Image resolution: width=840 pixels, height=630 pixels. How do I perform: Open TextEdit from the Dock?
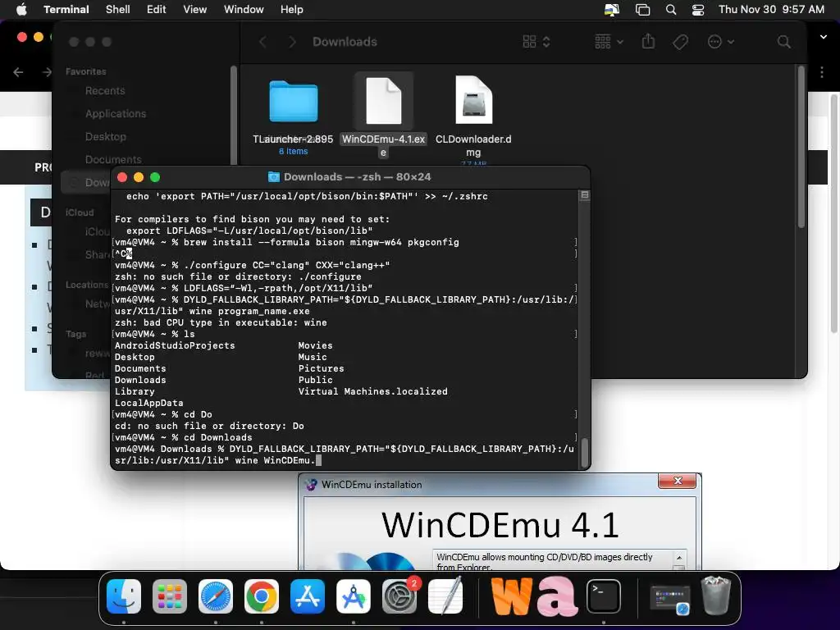coord(445,596)
